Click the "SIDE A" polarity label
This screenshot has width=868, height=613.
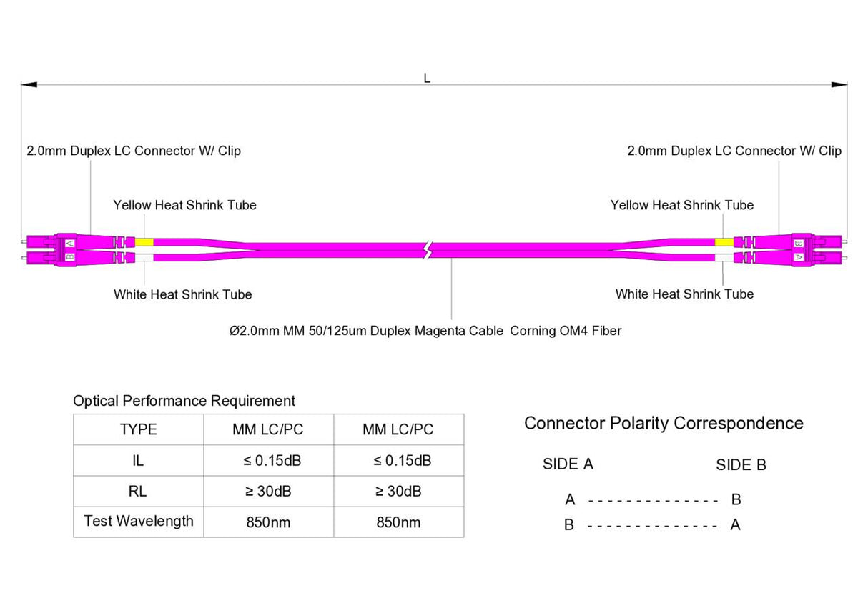(568, 464)
